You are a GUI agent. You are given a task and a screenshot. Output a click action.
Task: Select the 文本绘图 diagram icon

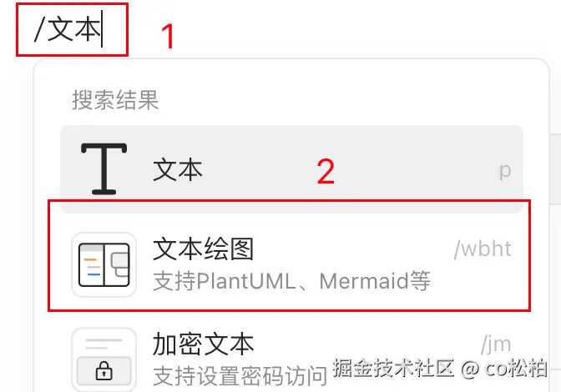[x=104, y=264]
